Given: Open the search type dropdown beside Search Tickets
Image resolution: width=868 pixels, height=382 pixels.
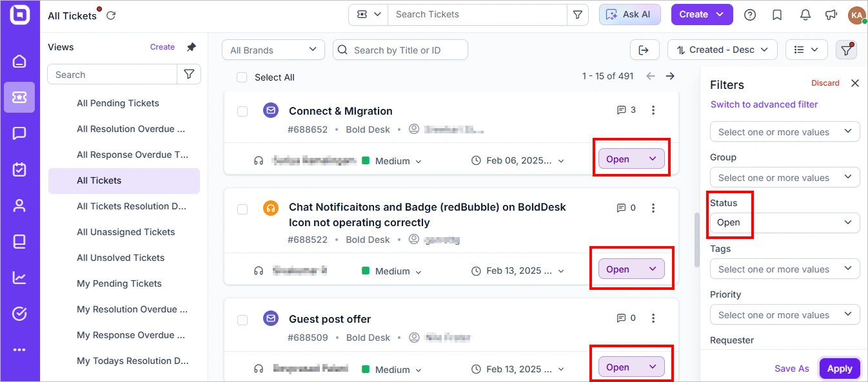Looking at the screenshot, I should point(368,14).
